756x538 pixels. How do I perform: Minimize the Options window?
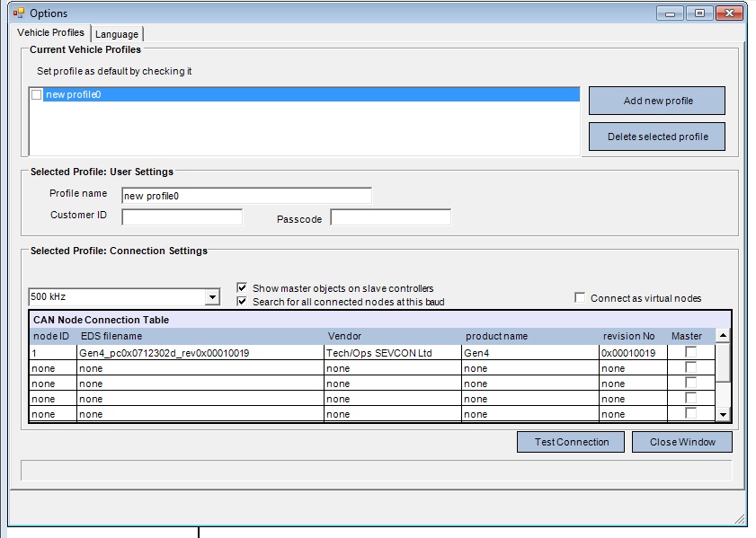pos(670,13)
